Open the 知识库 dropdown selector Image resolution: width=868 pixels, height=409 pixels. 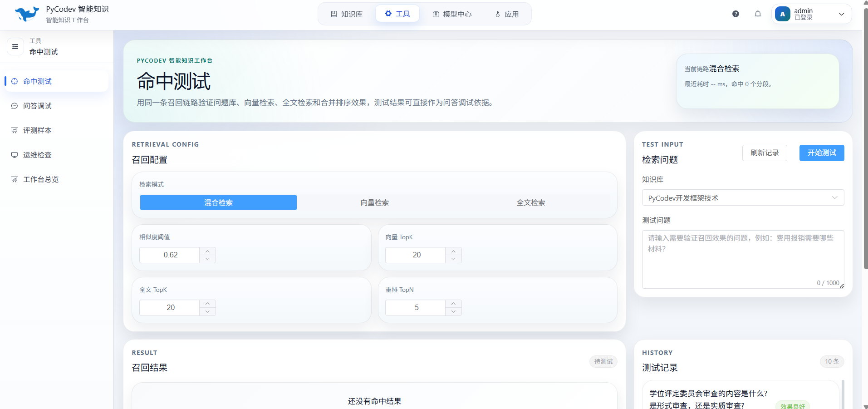(743, 198)
